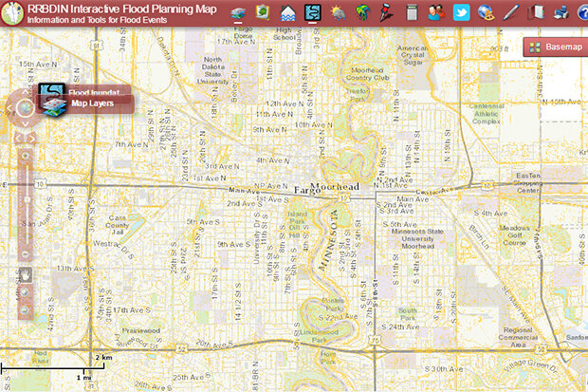
Task: Open the calculator icon in toolbar
Action: (412, 12)
